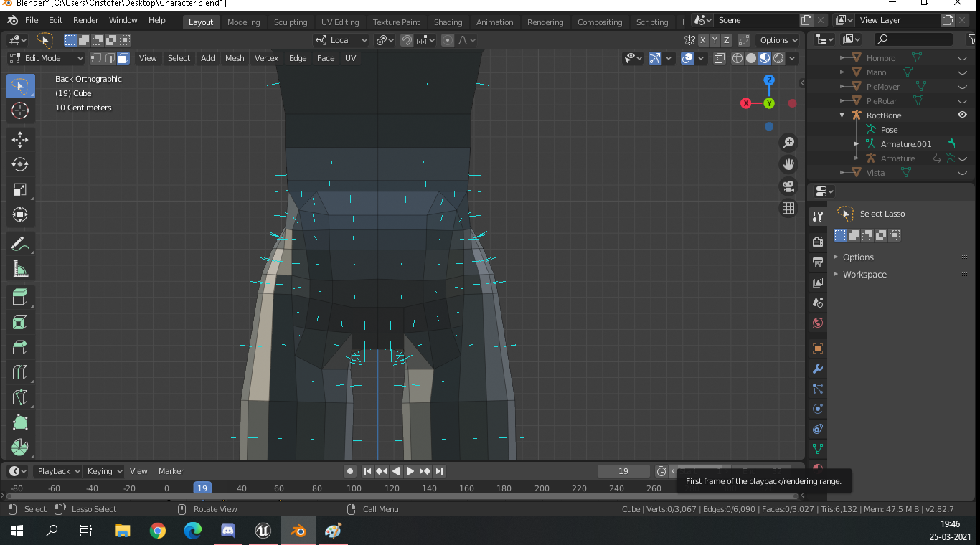
Task: Enable face select mode
Action: point(123,58)
